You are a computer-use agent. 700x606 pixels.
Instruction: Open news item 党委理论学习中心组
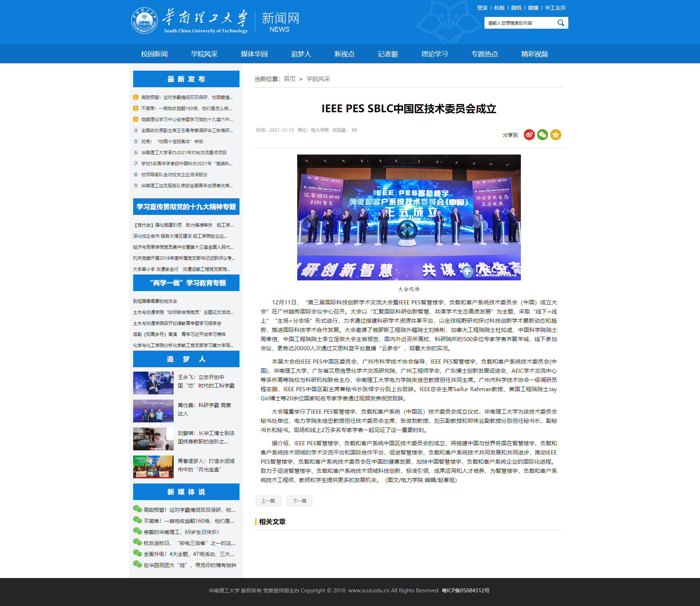(187, 120)
